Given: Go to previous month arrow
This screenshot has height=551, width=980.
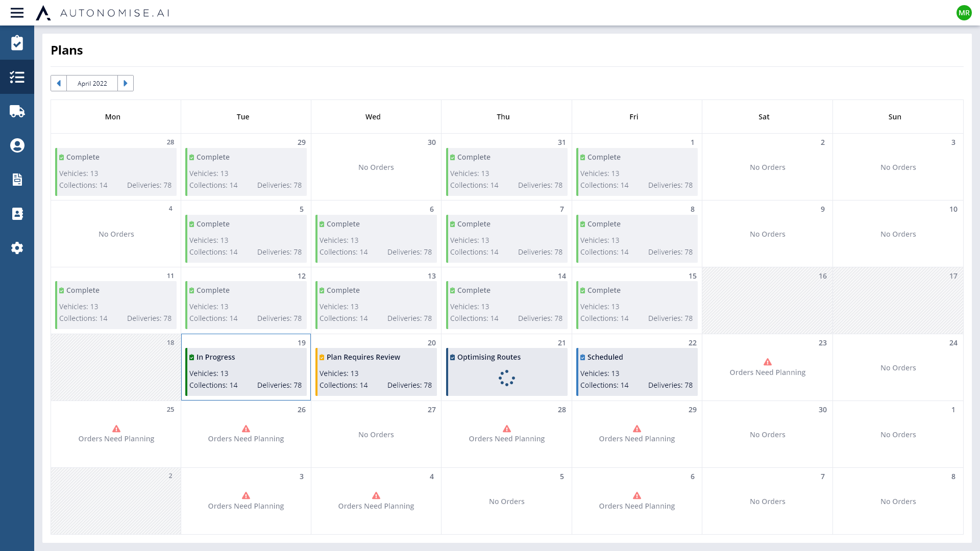Looking at the screenshot, I should [59, 83].
